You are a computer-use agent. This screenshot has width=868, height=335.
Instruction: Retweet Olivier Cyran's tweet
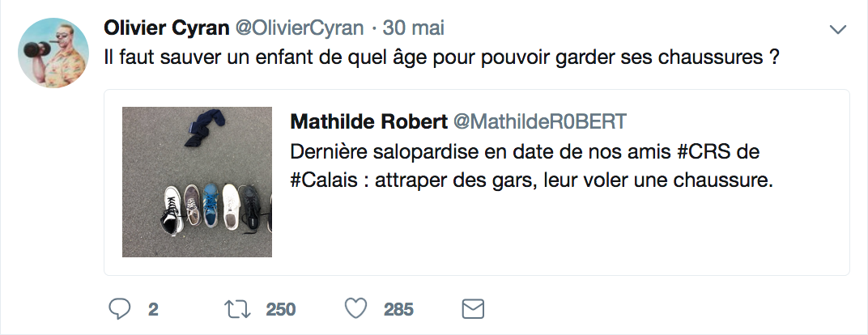(x=235, y=308)
